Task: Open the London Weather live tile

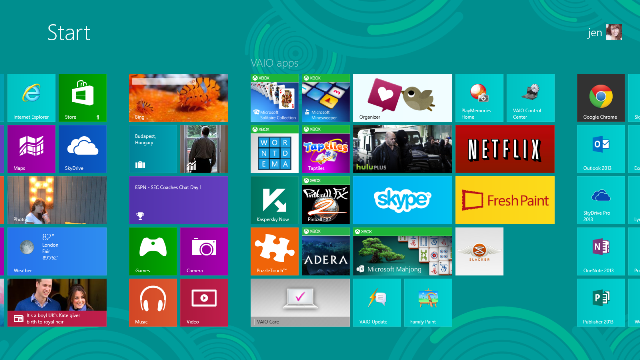Action: 57,251
